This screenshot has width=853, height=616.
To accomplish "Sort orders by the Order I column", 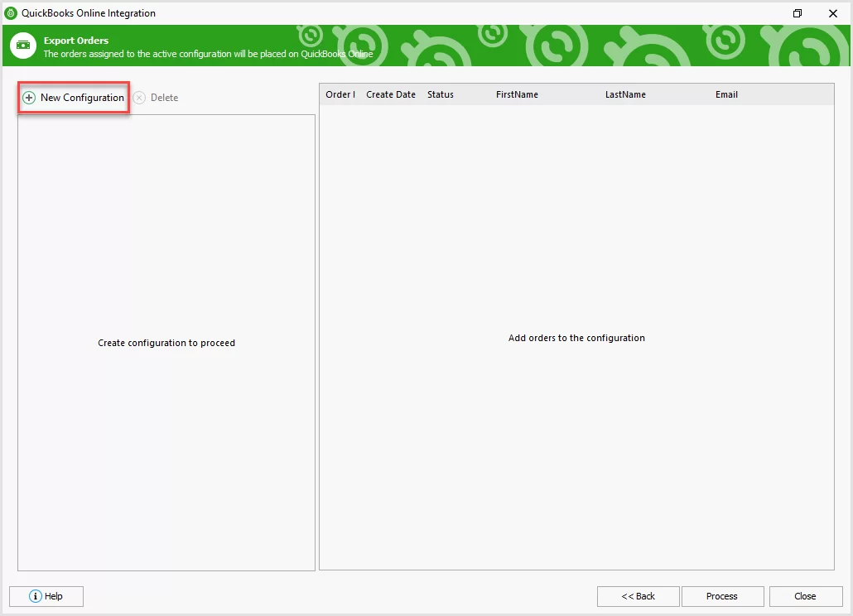I will tap(340, 94).
